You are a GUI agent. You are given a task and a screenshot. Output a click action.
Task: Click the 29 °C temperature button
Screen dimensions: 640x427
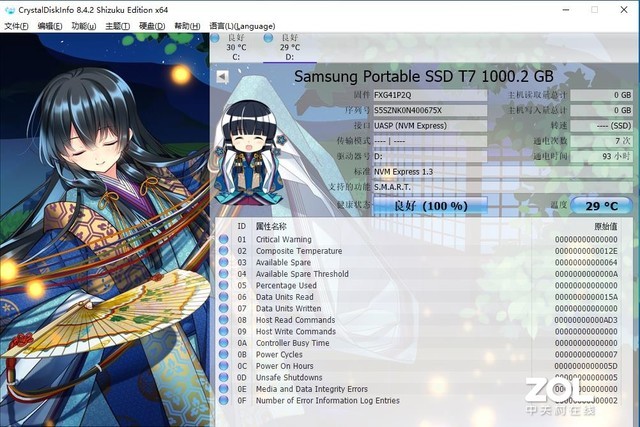(601, 205)
